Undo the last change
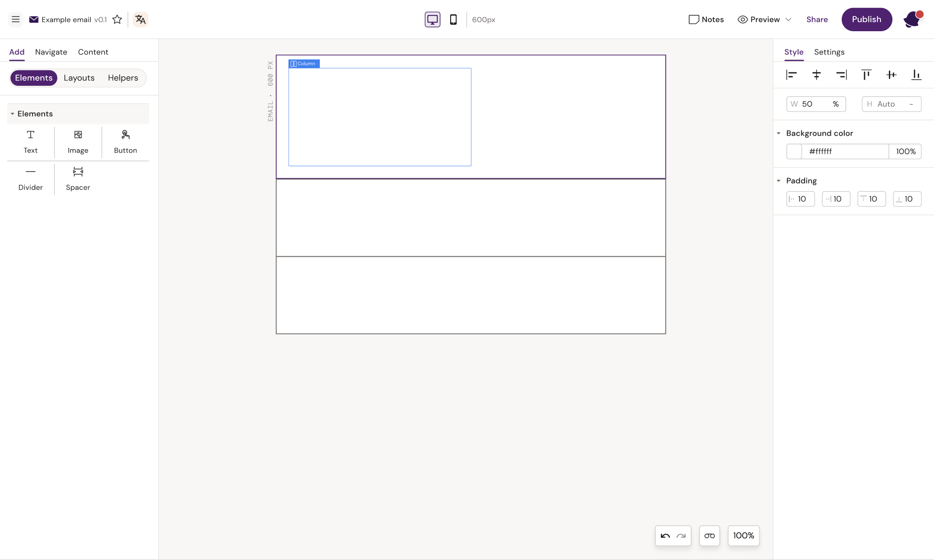Viewport: 934px width, 560px height. 666,536
